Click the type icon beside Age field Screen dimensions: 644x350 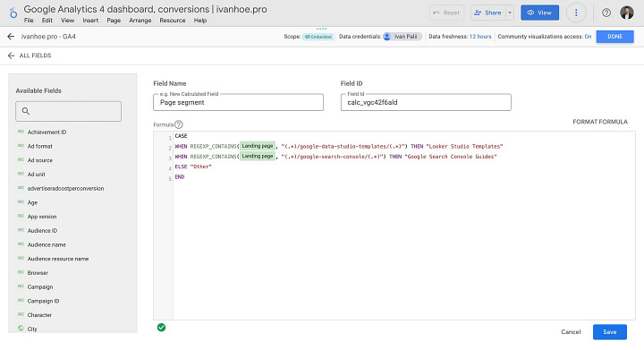click(x=21, y=202)
